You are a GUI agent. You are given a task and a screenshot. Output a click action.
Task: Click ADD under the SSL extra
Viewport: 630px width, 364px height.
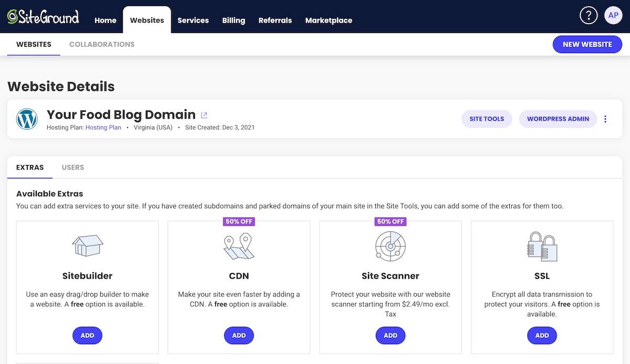click(542, 335)
